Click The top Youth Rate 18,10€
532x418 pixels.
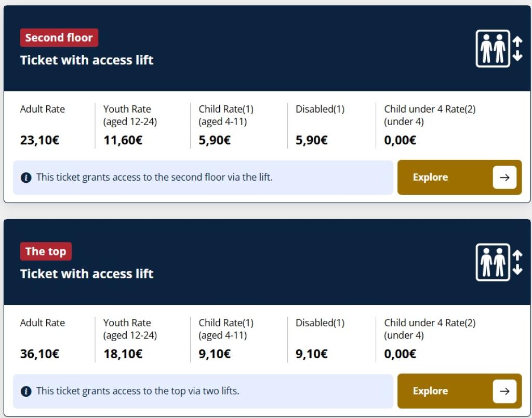123,354
